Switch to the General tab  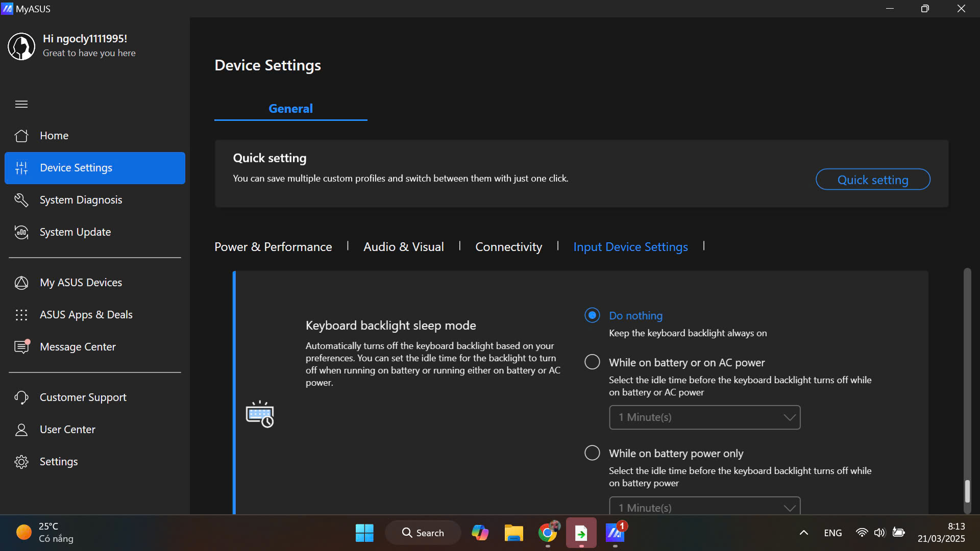pyautogui.click(x=290, y=109)
